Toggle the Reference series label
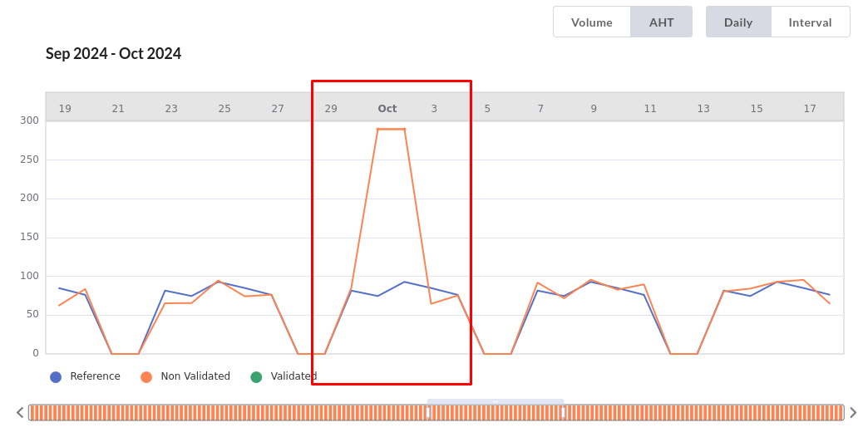The image size is (868, 442). point(95,377)
